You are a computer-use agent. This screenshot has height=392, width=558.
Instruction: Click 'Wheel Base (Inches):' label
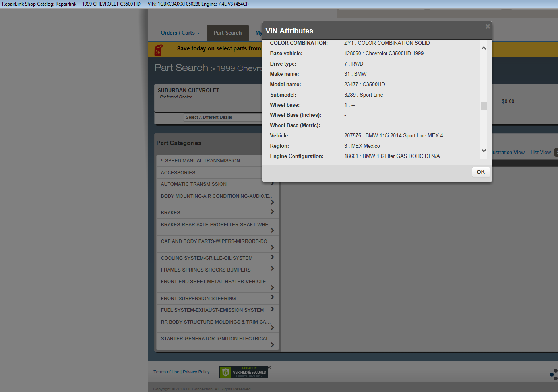296,115
